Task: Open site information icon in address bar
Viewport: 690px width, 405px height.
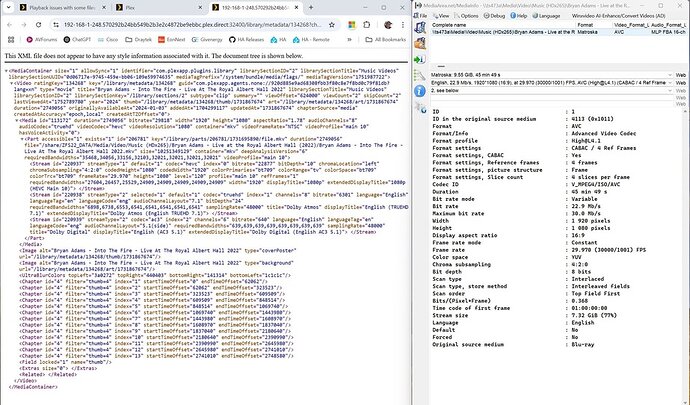Action: coord(56,25)
